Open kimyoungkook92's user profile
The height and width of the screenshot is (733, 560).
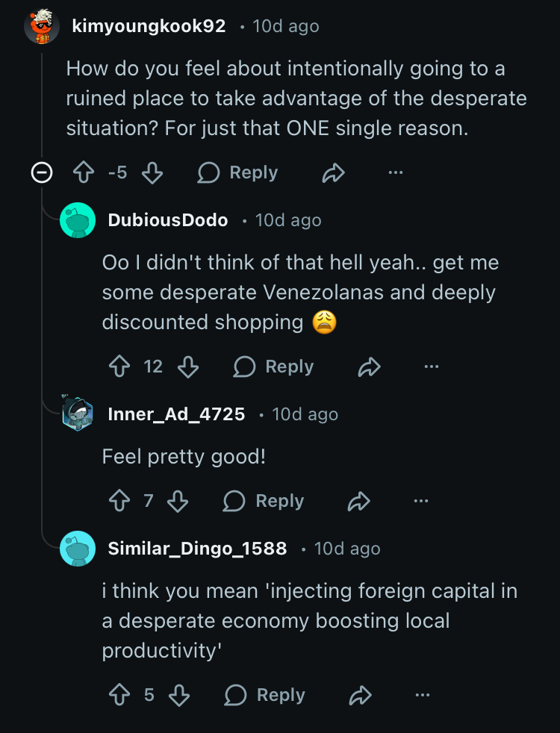tap(149, 26)
